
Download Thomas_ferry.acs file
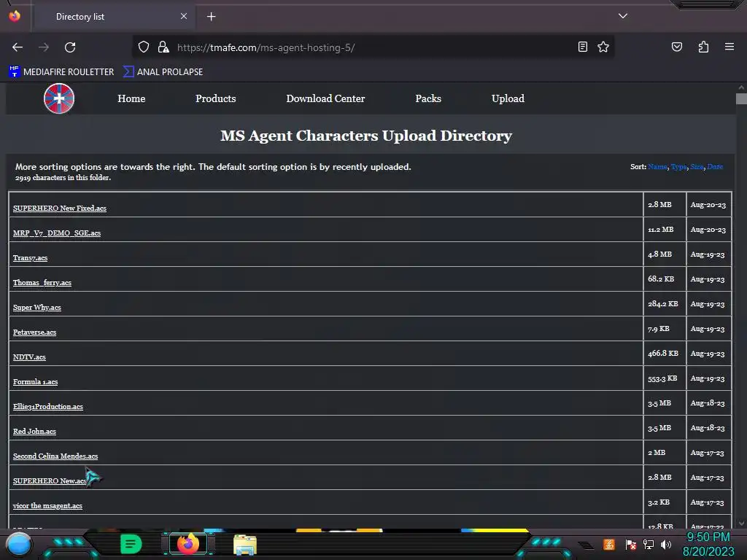pyautogui.click(x=42, y=282)
